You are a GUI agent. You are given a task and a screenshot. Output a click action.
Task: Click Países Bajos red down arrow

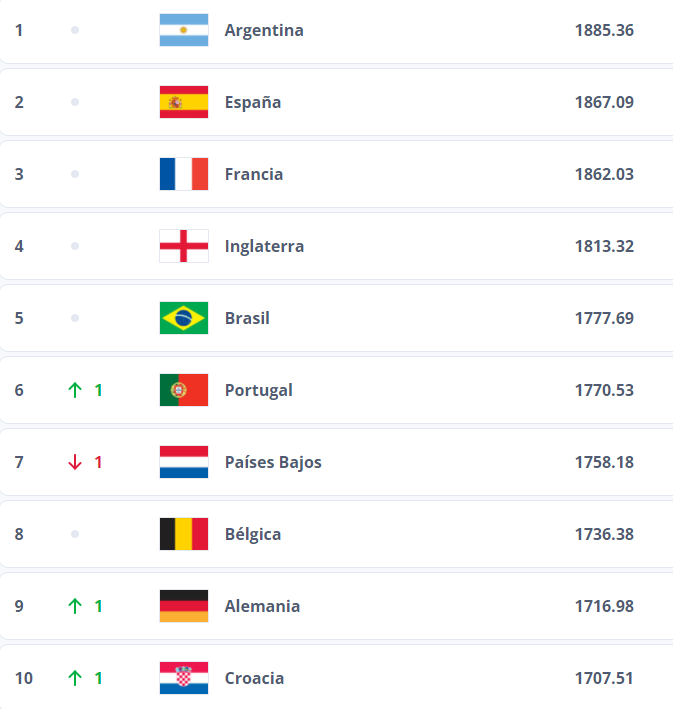point(74,462)
